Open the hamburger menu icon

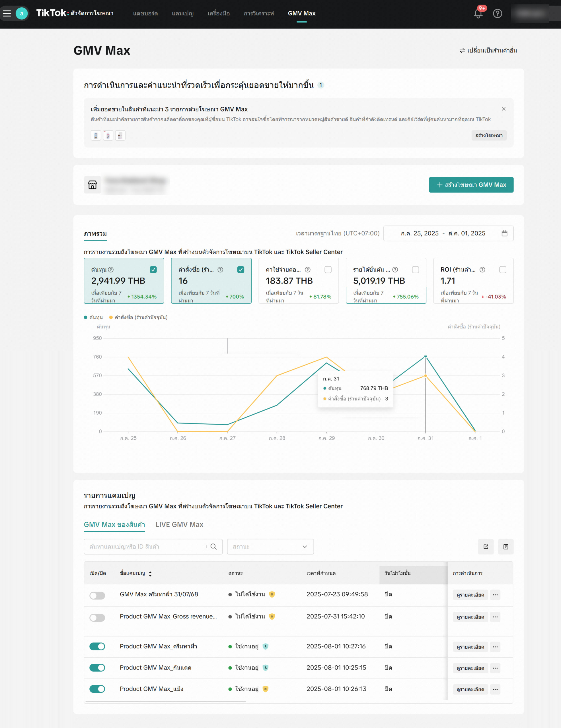[x=7, y=13]
